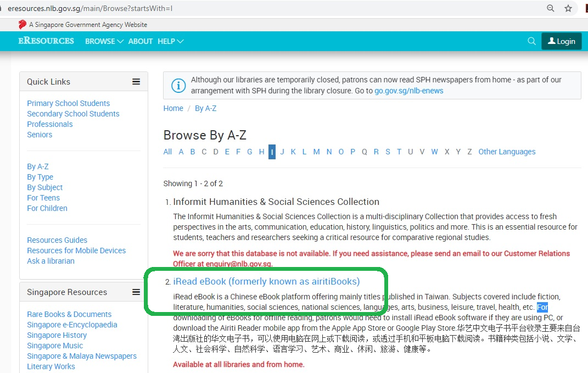Open the Login button
Viewport: 588px width, 373px height.
tap(562, 41)
